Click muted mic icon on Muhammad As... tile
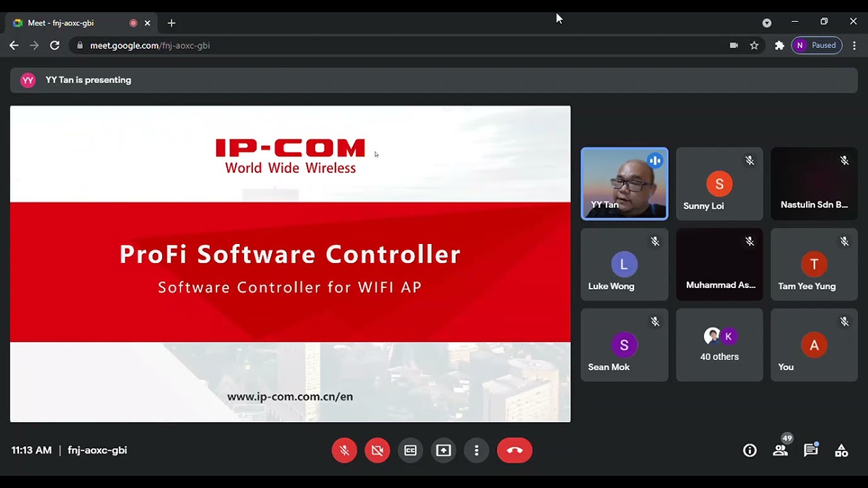 (749, 241)
